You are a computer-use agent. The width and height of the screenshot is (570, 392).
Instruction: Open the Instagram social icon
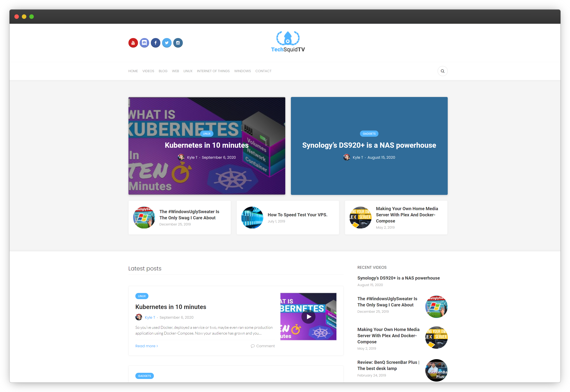[178, 43]
